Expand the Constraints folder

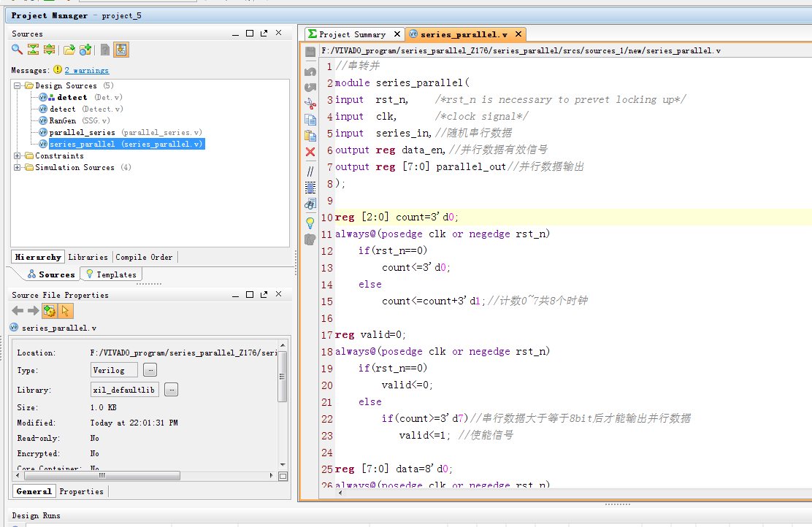[x=17, y=155]
